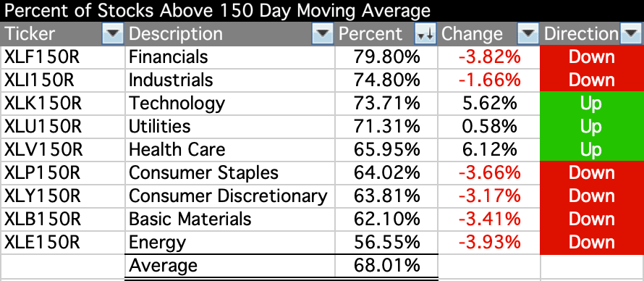The width and height of the screenshot is (644, 281).
Task: Select the green Up cell for Technology
Action: 592,104
